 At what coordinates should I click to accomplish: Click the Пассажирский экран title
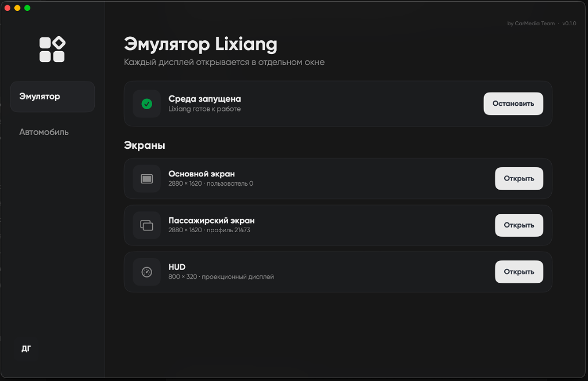[211, 220]
